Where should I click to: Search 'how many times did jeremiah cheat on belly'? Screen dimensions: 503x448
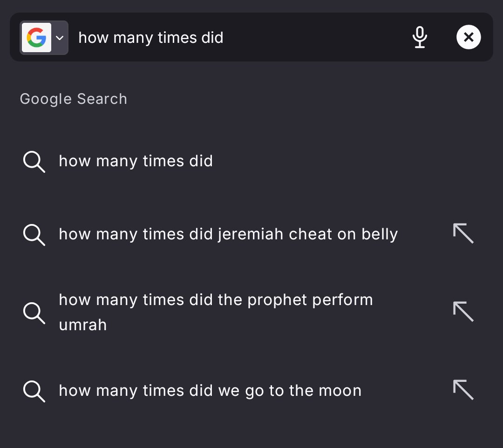[x=228, y=234]
